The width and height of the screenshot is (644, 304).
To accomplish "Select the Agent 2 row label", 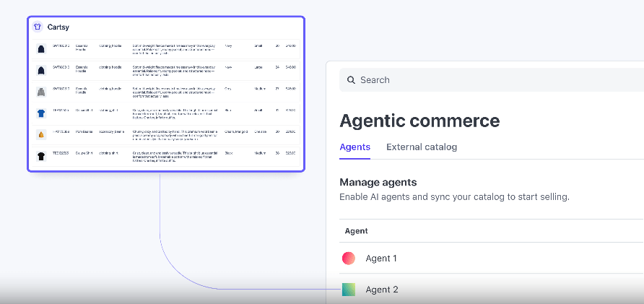I will [382, 290].
